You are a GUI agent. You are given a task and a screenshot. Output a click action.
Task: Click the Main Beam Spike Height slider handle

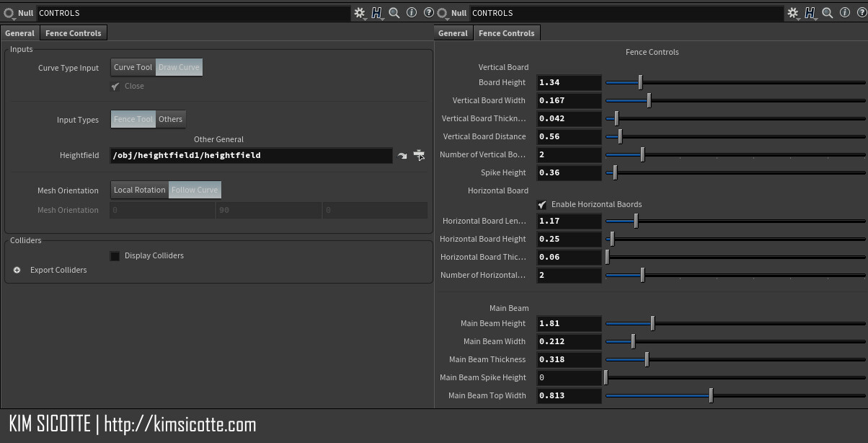606,377
